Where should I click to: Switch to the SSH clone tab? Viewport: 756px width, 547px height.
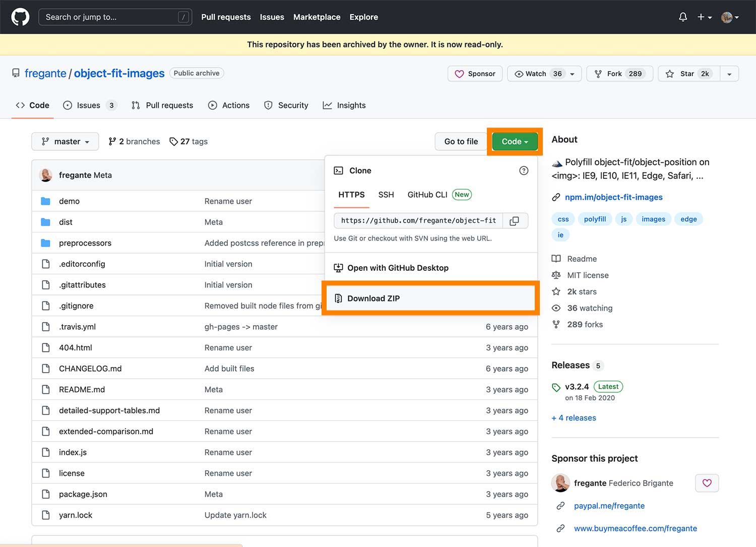pos(386,195)
